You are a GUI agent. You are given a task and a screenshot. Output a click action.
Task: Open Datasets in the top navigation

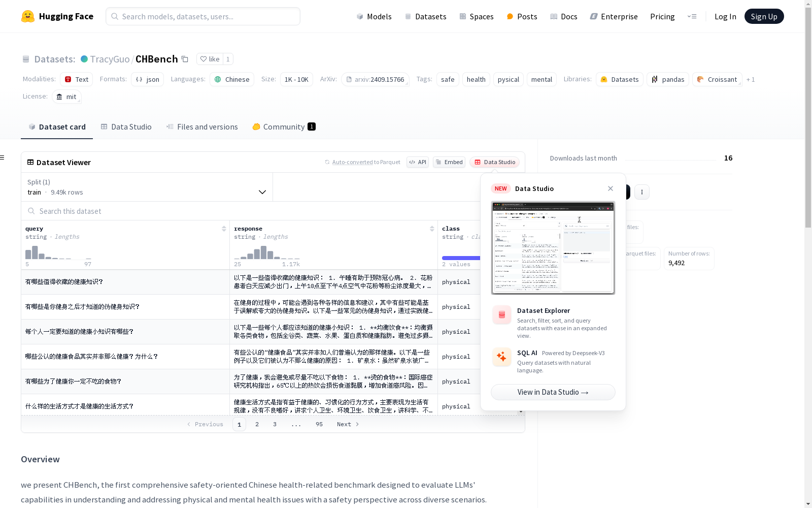coord(425,16)
